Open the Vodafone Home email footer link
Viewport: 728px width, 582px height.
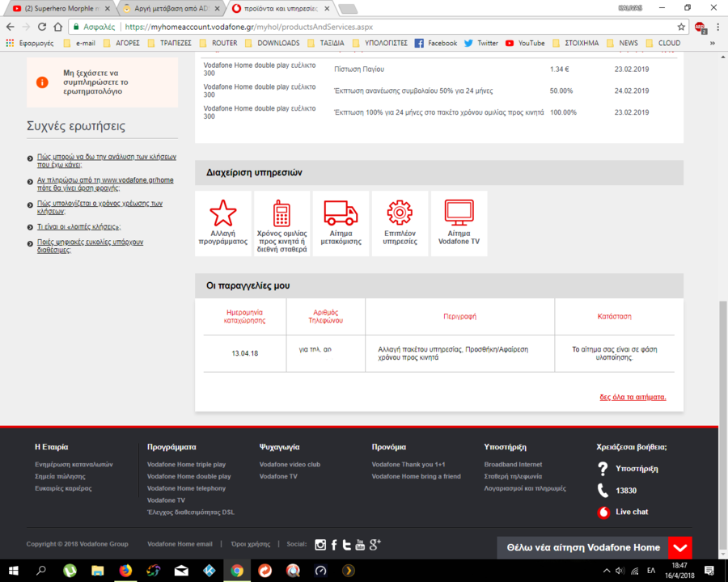click(180, 544)
